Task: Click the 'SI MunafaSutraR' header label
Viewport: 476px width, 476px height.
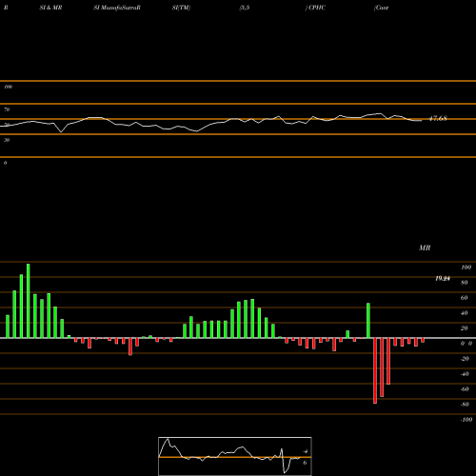Action: click(117, 8)
